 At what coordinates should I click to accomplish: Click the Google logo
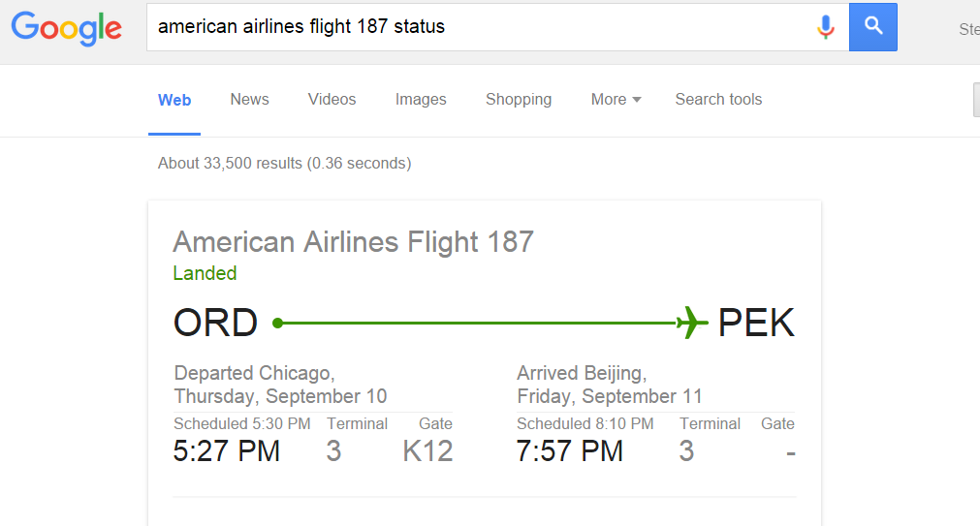pyautogui.click(x=66, y=27)
